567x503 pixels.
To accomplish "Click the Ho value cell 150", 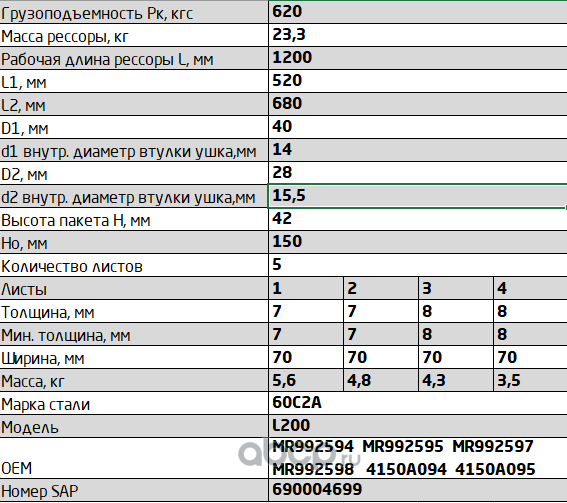I will (418, 242).
